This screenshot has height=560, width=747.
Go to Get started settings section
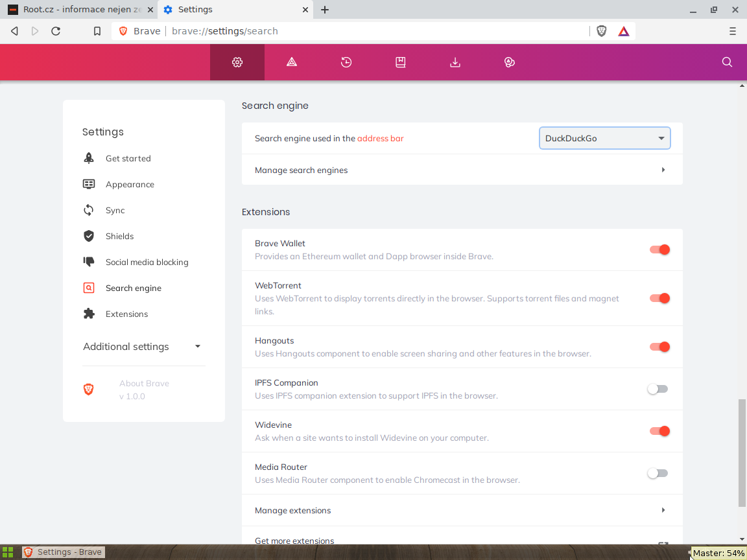(128, 159)
